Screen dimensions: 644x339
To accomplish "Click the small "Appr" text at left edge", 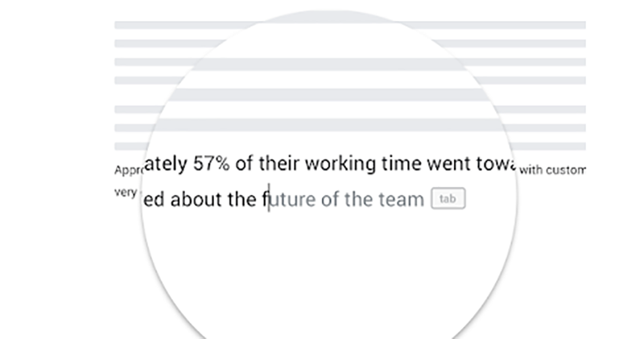I will coord(127,171).
